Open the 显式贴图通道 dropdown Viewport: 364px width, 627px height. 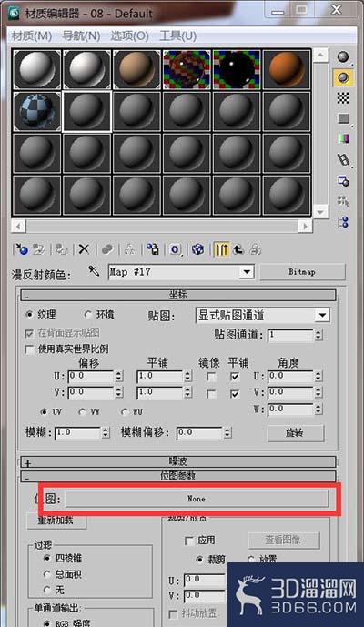[x=262, y=315]
